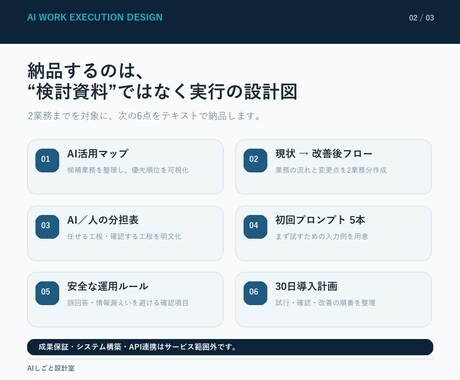Click the 01 number badge
460x380 pixels.
(47, 160)
